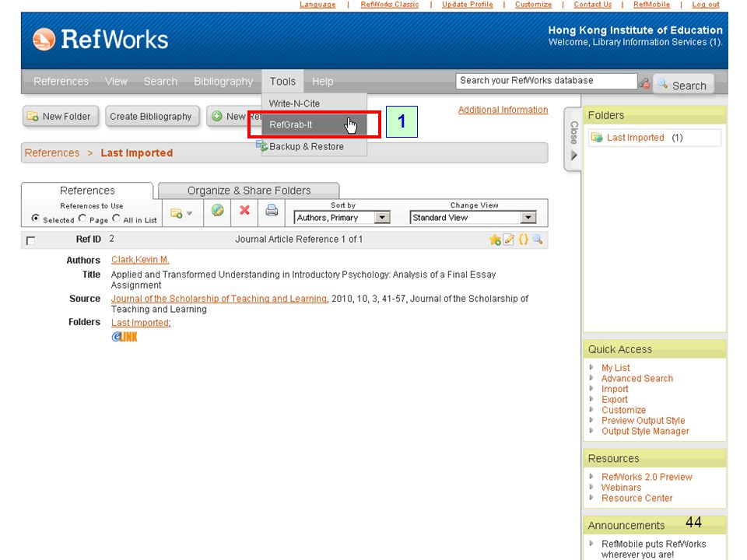Click the RefMobile link
Viewport: 747px width, 560px height.
tap(651, 5)
